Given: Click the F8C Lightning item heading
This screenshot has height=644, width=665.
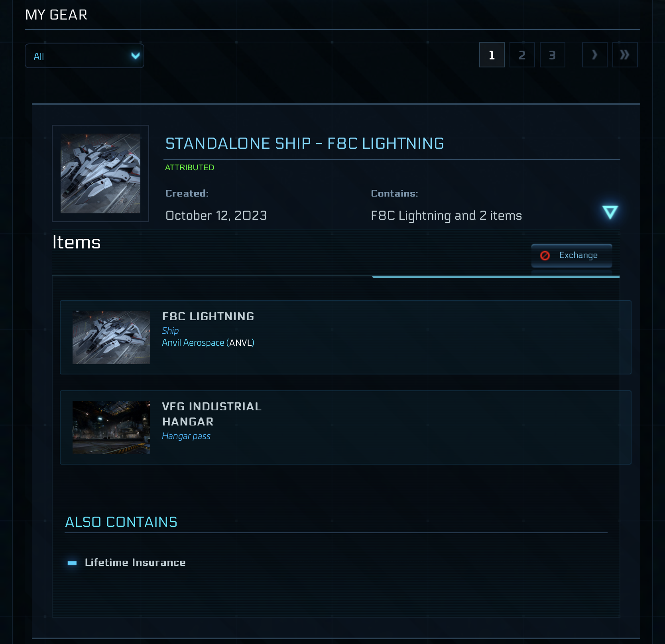Looking at the screenshot, I should [x=208, y=316].
